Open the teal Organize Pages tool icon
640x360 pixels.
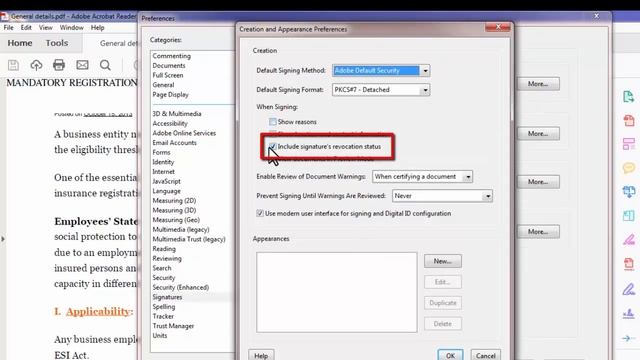[x=629, y=216]
